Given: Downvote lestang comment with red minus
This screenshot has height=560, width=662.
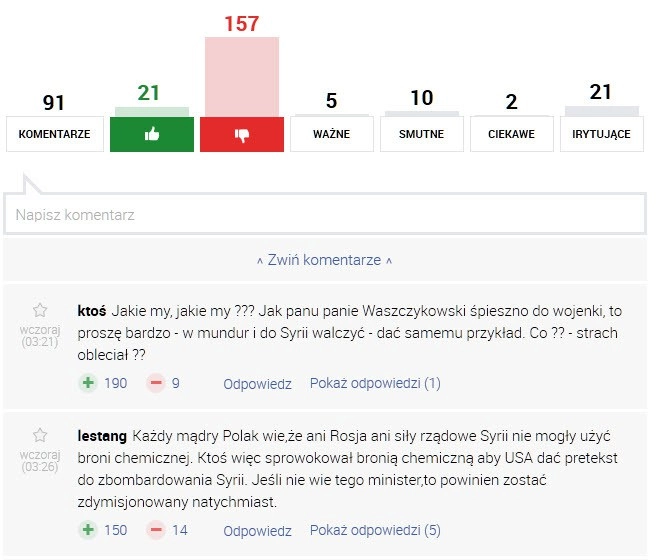Looking at the screenshot, I should point(156,530).
